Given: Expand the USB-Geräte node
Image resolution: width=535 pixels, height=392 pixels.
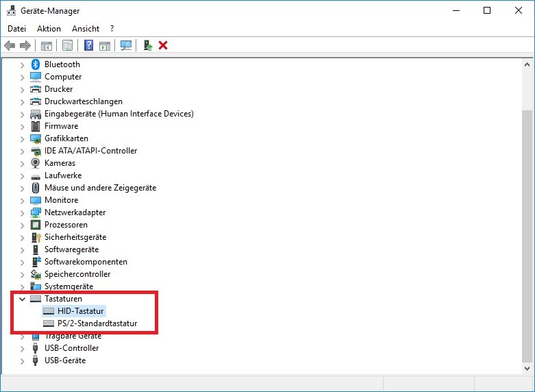Looking at the screenshot, I should point(22,360).
